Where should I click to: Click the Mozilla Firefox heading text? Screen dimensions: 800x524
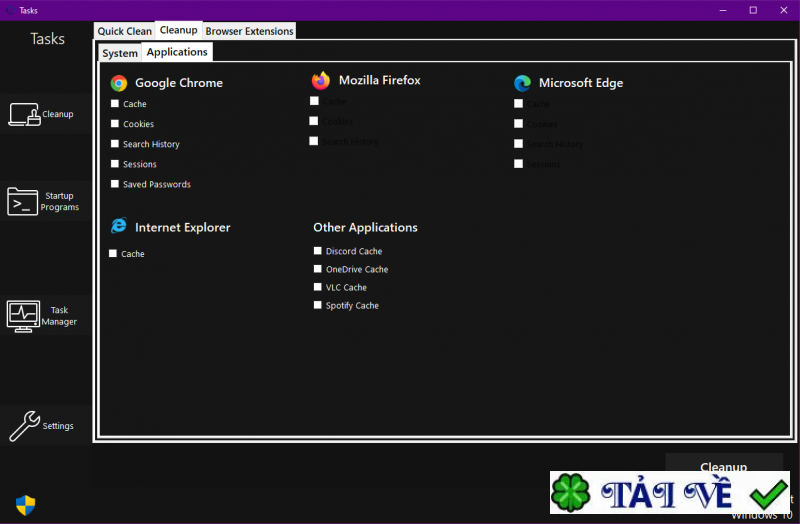[x=380, y=80]
